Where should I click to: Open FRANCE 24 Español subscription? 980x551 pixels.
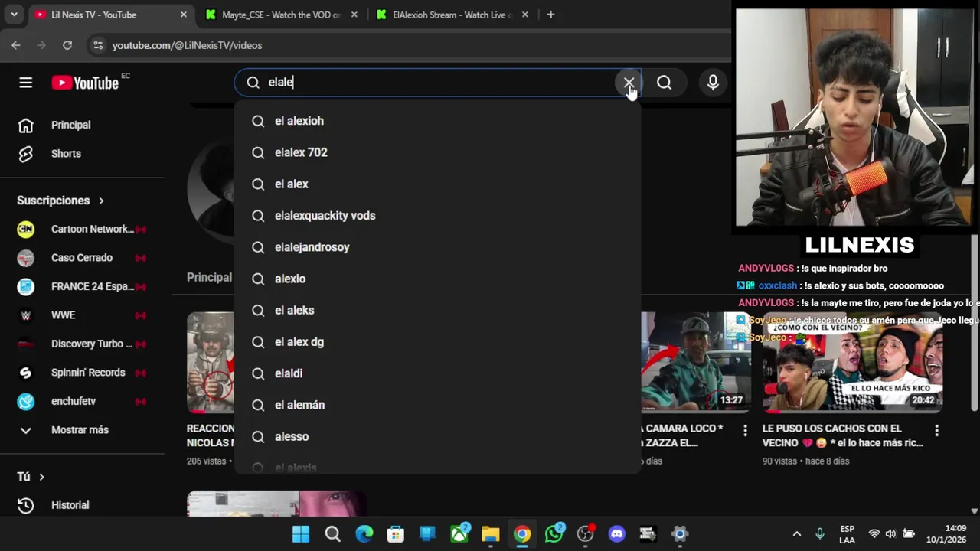coord(82,286)
